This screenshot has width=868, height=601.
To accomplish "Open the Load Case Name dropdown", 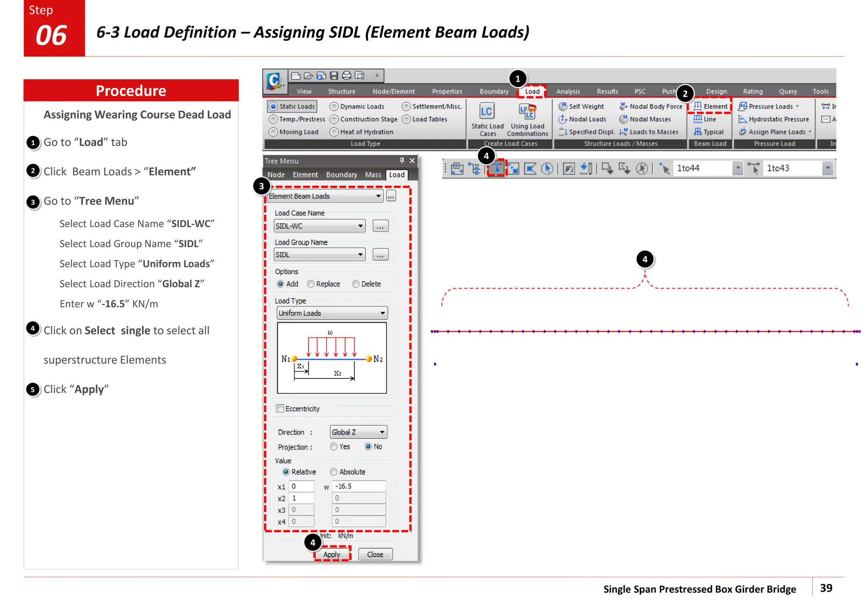I will [x=360, y=226].
